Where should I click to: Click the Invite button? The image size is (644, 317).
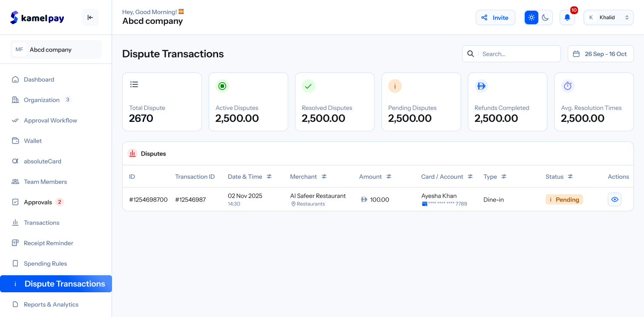(x=495, y=17)
